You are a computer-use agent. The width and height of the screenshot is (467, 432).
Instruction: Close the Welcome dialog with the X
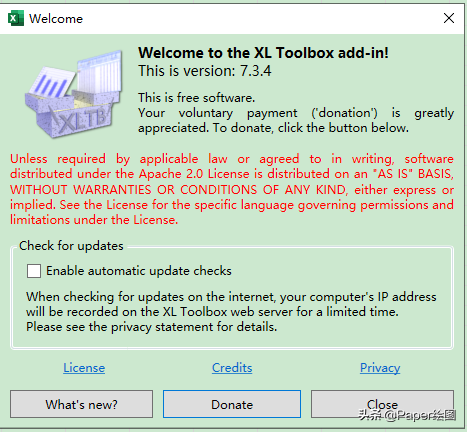click(449, 18)
